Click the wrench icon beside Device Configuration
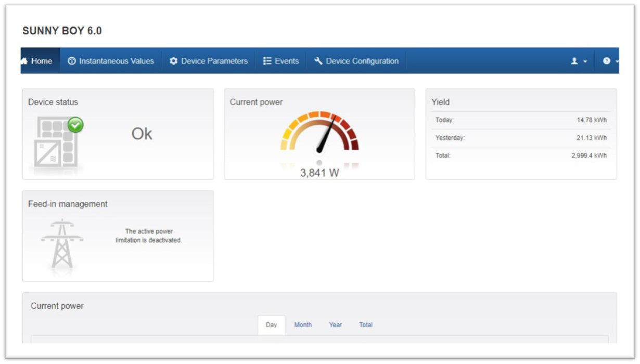640x364 pixels. tap(318, 61)
